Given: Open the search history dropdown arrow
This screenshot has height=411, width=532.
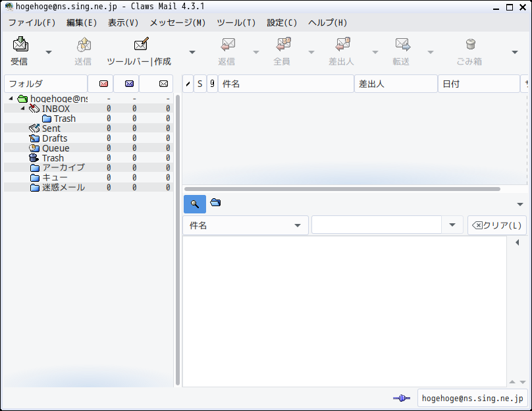Looking at the screenshot, I should (452, 225).
